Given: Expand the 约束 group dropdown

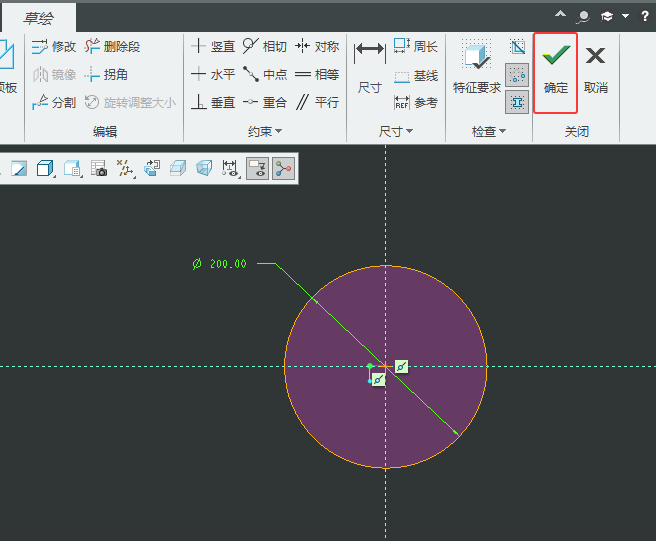Looking at the screenshot, I should point(266,131).
